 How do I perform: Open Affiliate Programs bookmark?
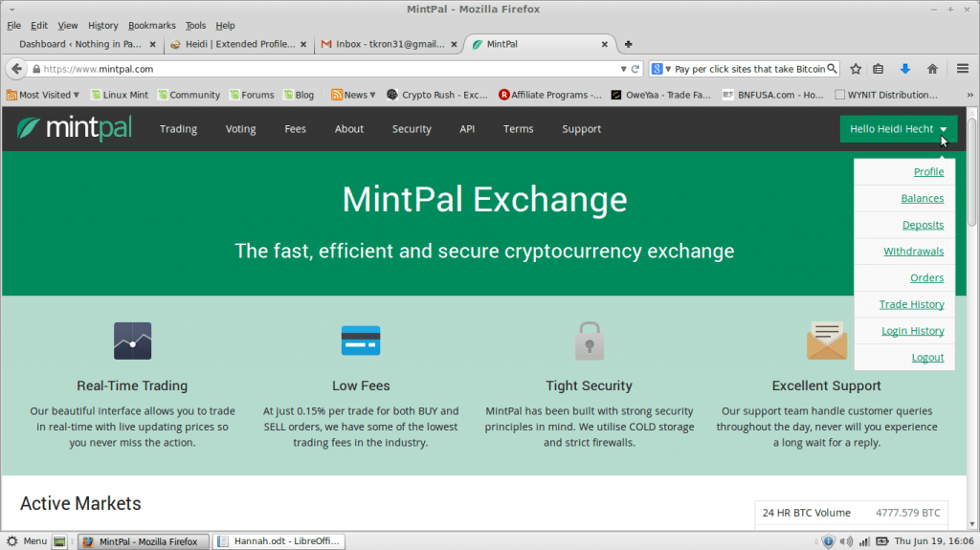coord(550,95)
